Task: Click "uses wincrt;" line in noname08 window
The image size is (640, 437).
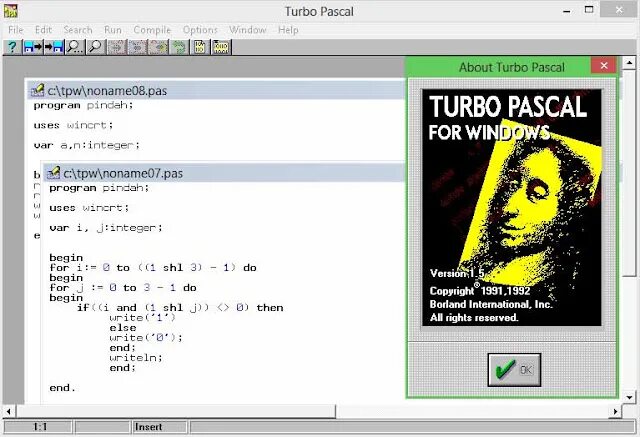Action: point(73,125)
